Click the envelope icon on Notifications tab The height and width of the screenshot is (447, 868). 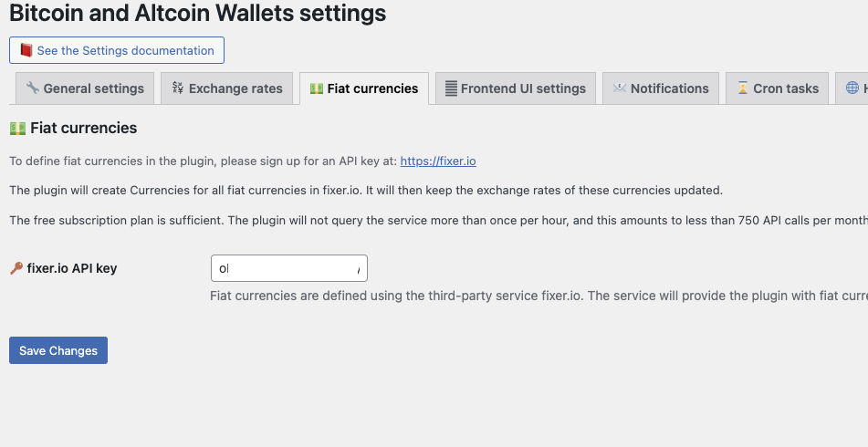[x=620, y=88]
